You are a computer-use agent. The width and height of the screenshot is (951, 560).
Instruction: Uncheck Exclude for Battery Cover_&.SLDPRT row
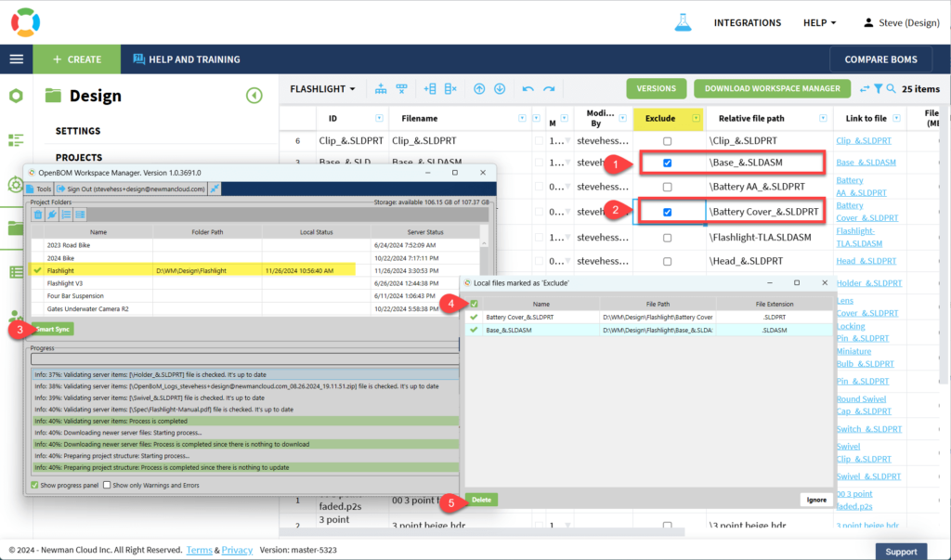[x=667, y=212]
